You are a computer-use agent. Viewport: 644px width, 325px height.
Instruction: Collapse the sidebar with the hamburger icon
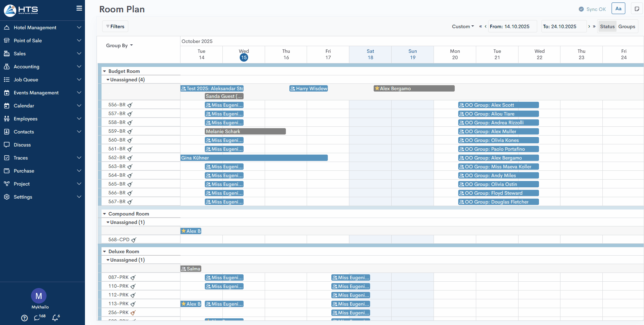(79, 8)
